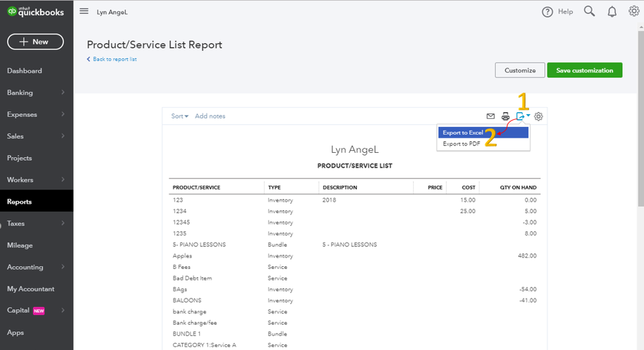Viewport: 644px width, 350px height.
Task: Click the 15.00 cost value
Action: (x=468, y=200)
